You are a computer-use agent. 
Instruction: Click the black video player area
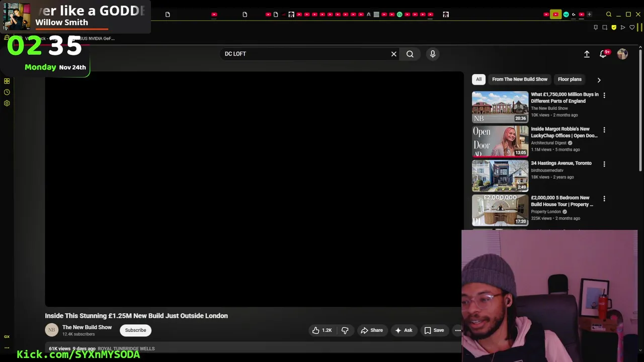[x=254, y=189]
